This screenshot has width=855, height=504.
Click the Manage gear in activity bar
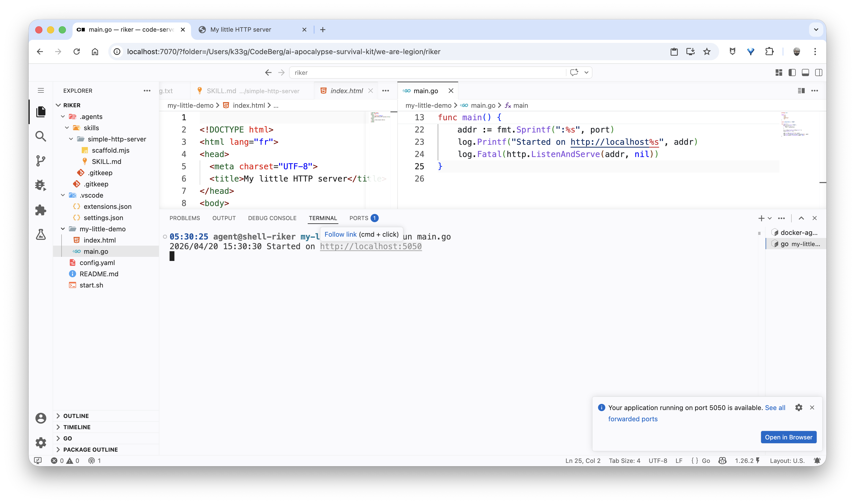[41, 442]
